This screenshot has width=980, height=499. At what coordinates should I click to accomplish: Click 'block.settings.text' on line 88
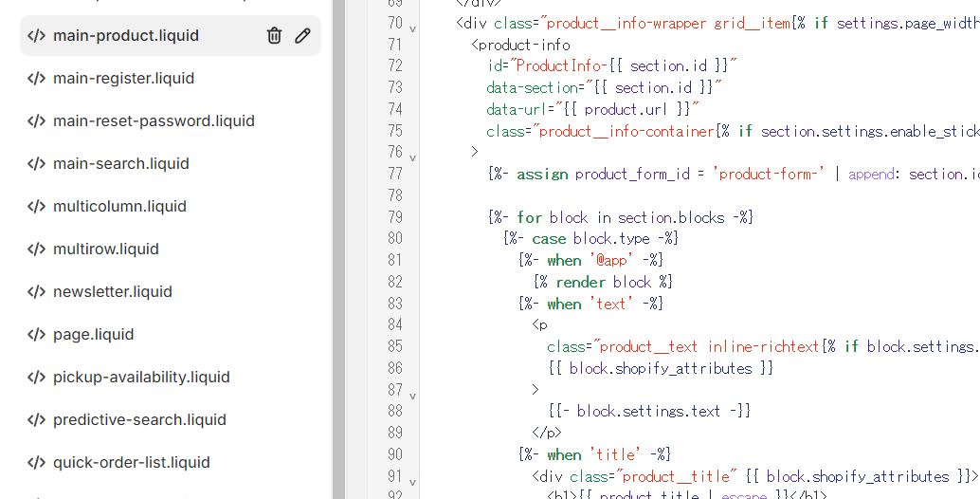point(648,412)
